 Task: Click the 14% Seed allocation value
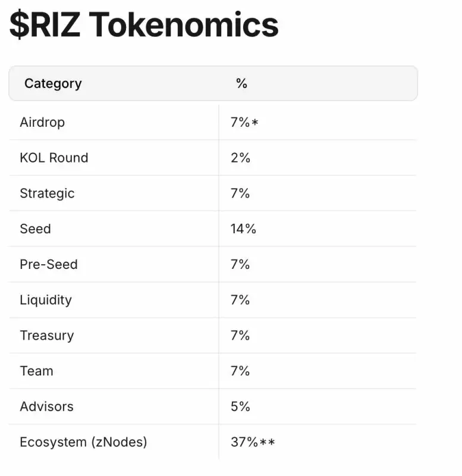click(243, 229)
